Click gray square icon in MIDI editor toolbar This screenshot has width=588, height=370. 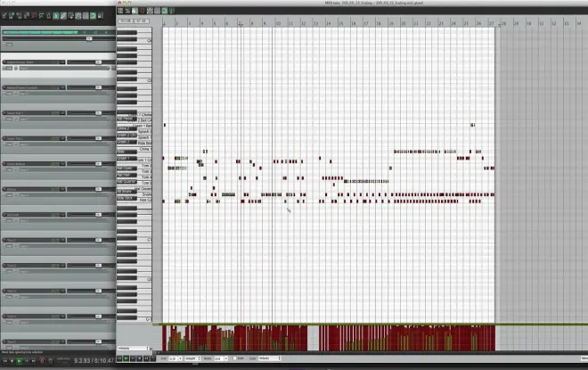coord(157,11)
